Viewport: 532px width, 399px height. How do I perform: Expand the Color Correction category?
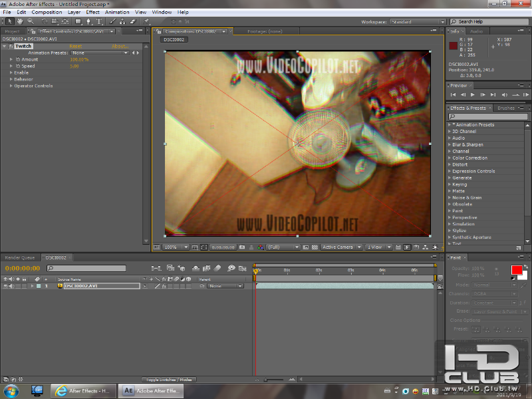click(450, 158)
